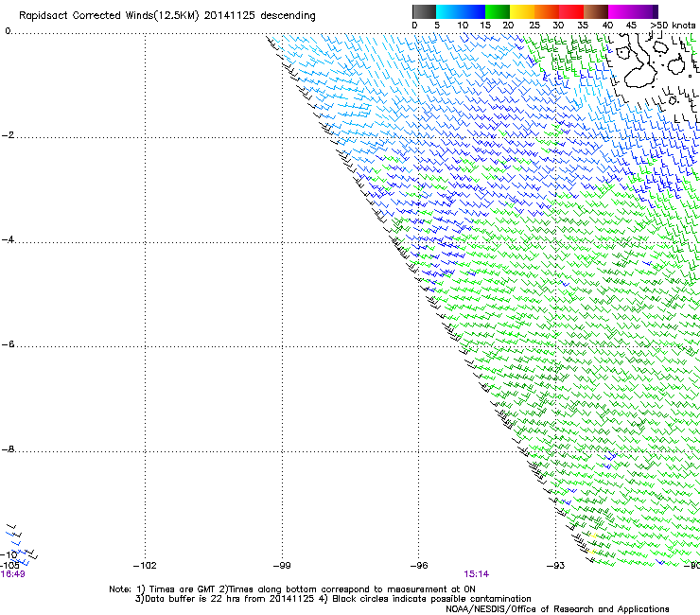Click the purple time stamp '16:49'
The image size is (700, 615).
(12, 574)
